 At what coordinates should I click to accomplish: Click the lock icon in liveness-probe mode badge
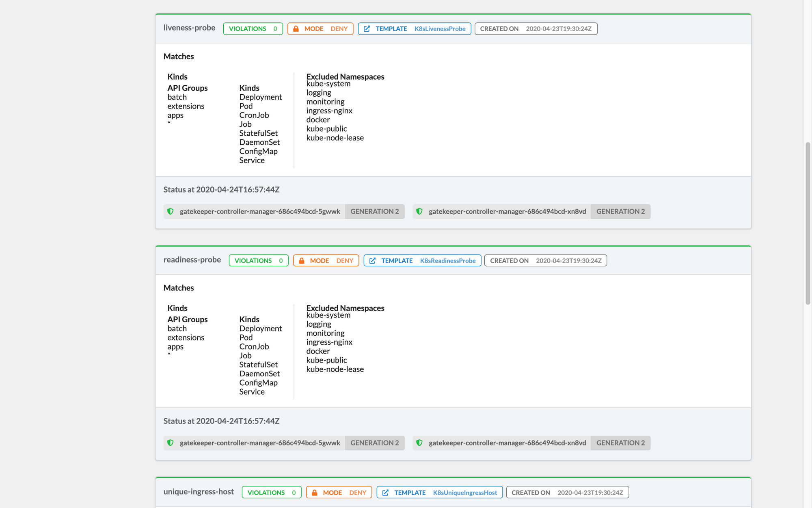coord(296,29)
